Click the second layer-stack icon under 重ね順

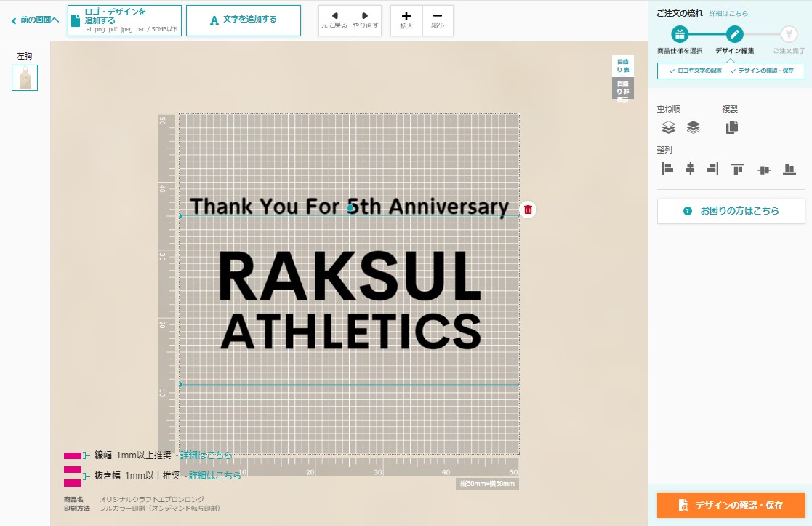[693, 127]
